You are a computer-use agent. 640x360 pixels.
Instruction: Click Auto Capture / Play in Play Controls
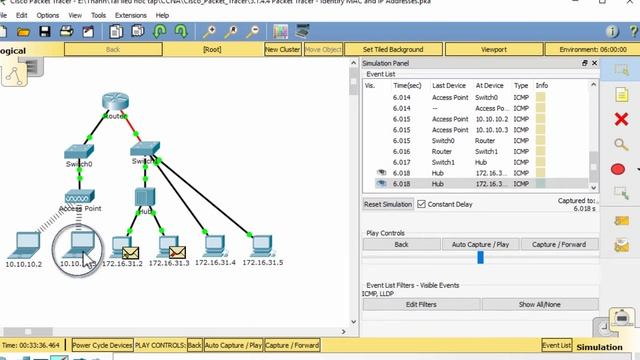tap(480, 244)
